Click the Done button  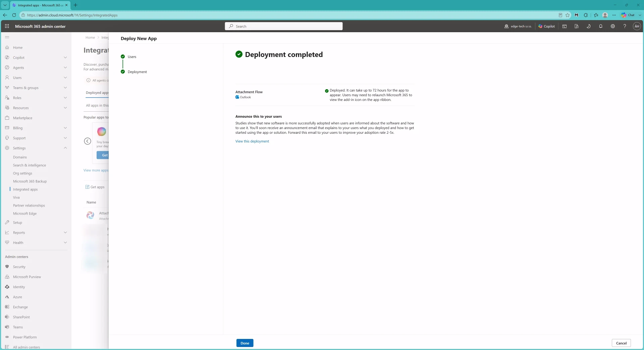click(x=245, y=343)
